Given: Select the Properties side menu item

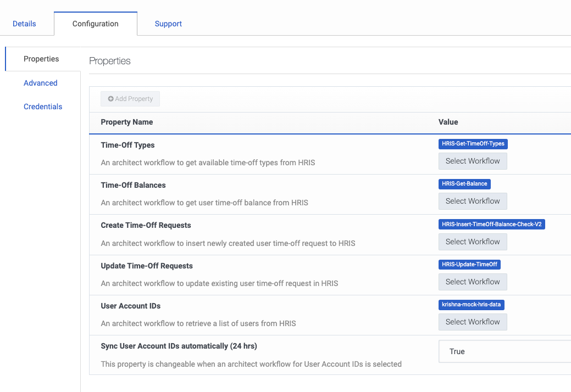Looking at the screenshot, I should coord(41,59).
